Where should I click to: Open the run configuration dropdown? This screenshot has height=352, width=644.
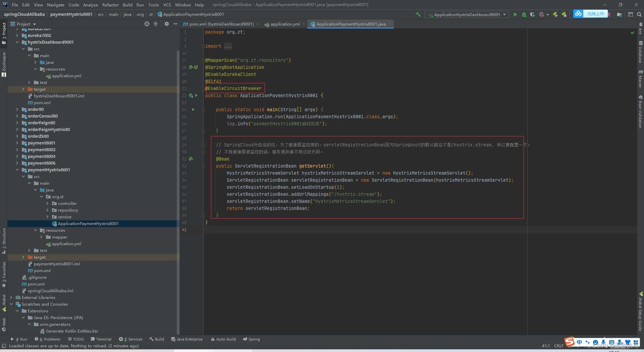pyautogui.click(x=467, y=14)
